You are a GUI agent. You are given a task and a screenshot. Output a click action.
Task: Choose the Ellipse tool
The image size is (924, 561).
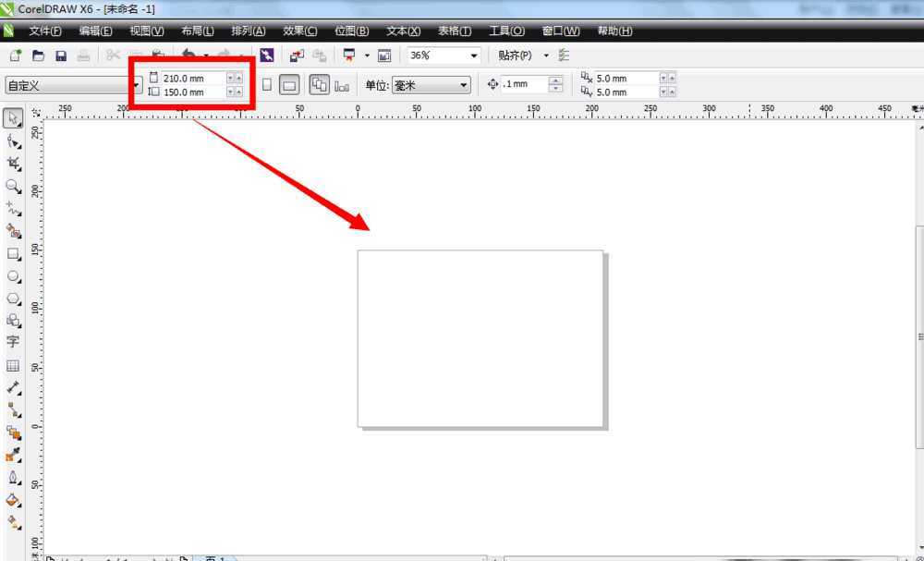(x=13, y=277)
